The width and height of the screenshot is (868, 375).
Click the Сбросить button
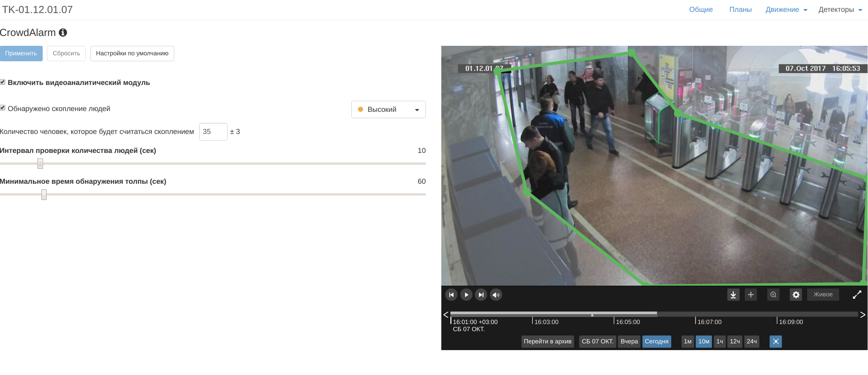tap(66, 53)
